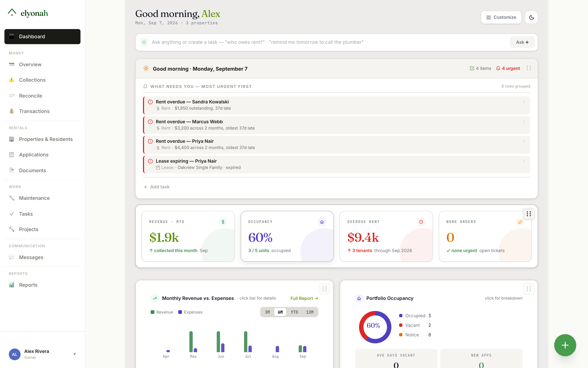The image size is (588, 368).
Task: Expand Sandra Kowalski overdue row chevron
Action: pyautogui.click(x=524, y=102)
